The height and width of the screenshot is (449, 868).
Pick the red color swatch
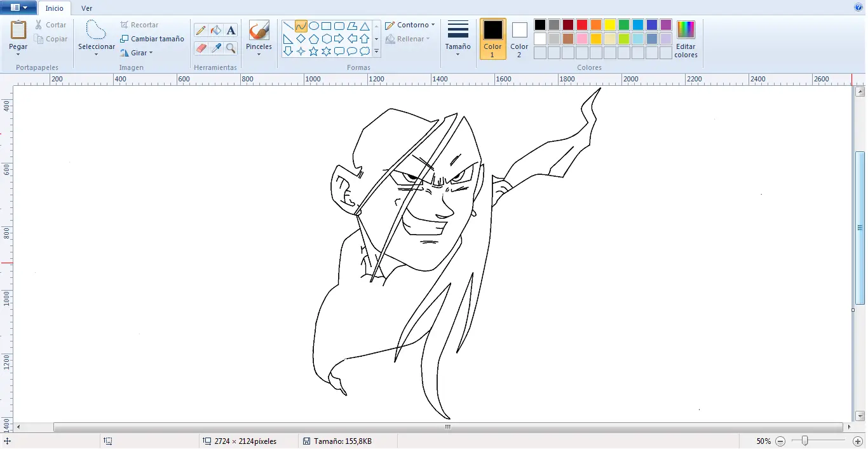[x=581, y=25]
